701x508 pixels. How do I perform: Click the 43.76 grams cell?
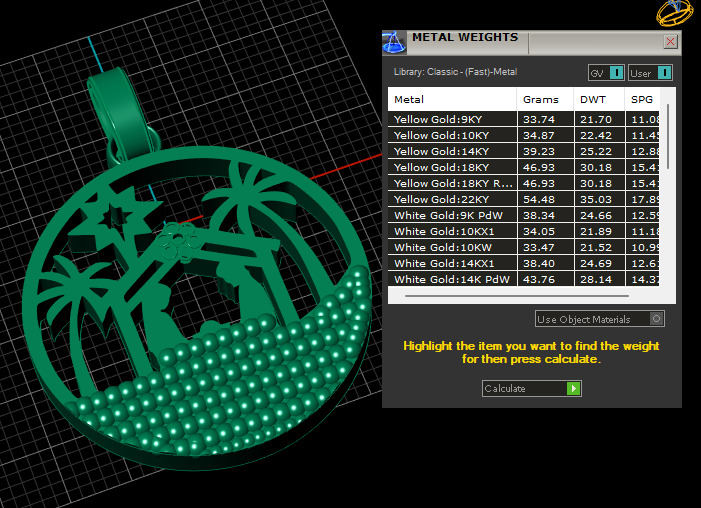pyautogui.click(x=545, y=279)
